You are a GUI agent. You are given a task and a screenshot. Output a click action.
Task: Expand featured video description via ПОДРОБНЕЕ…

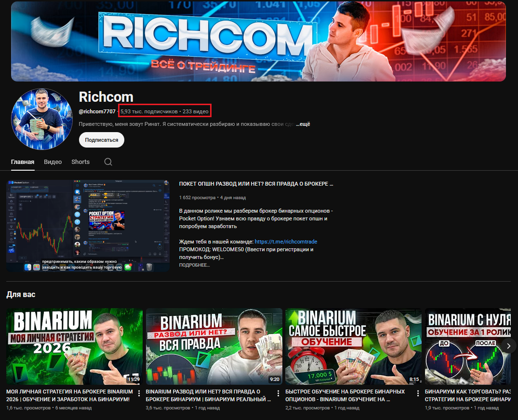click(x=194, y=265)
